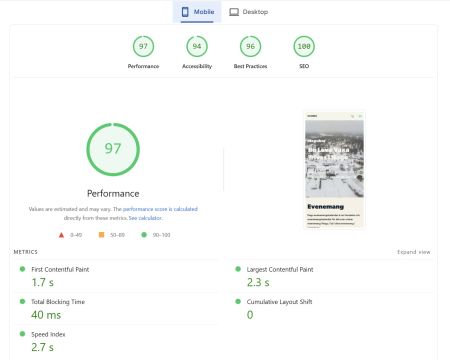
Task: Click the 40 ms Total Blocking Time value
Action: click(x=46, y=315)
